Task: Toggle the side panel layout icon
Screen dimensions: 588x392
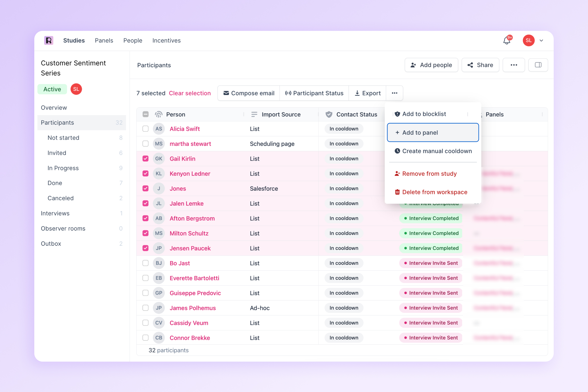Action: [x=538, y=65]
